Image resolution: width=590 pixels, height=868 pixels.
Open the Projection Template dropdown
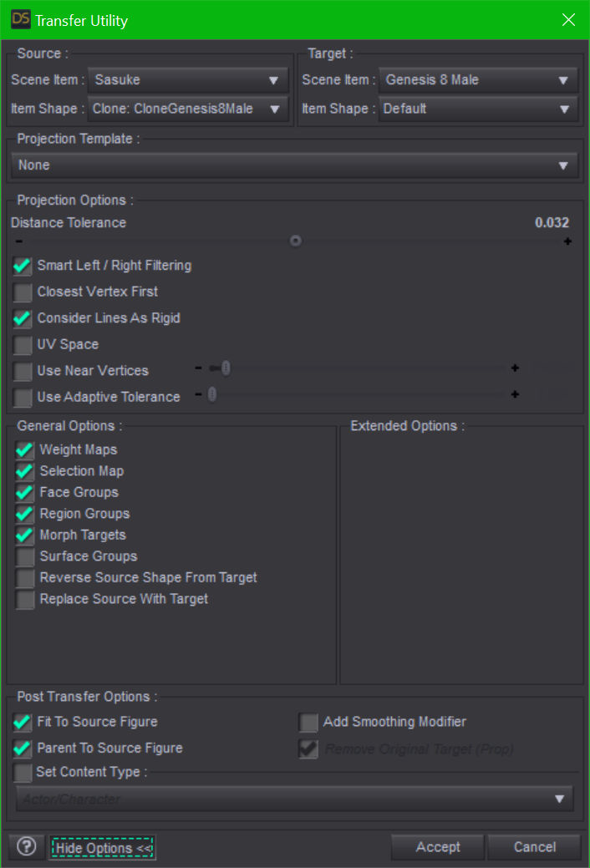tap(294, 165)
